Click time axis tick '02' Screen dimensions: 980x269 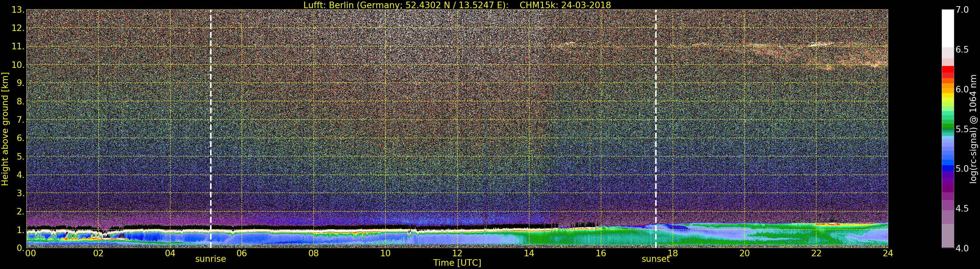pyautogui.click(x=98, y=253)
